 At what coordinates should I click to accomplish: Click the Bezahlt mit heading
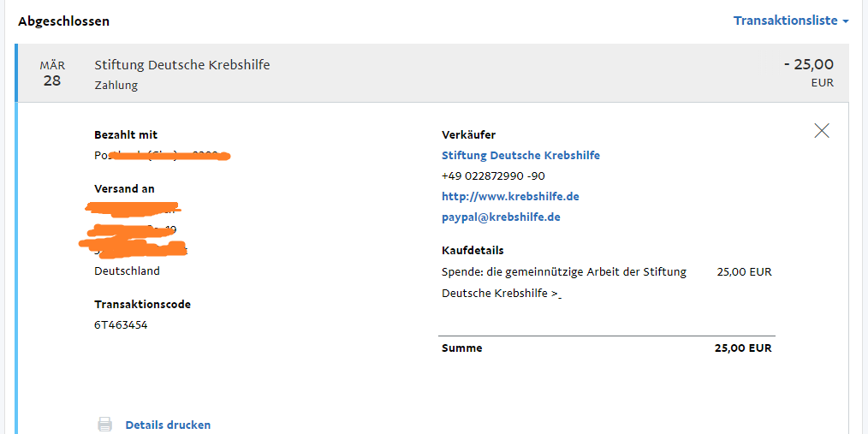click(126, 134)
